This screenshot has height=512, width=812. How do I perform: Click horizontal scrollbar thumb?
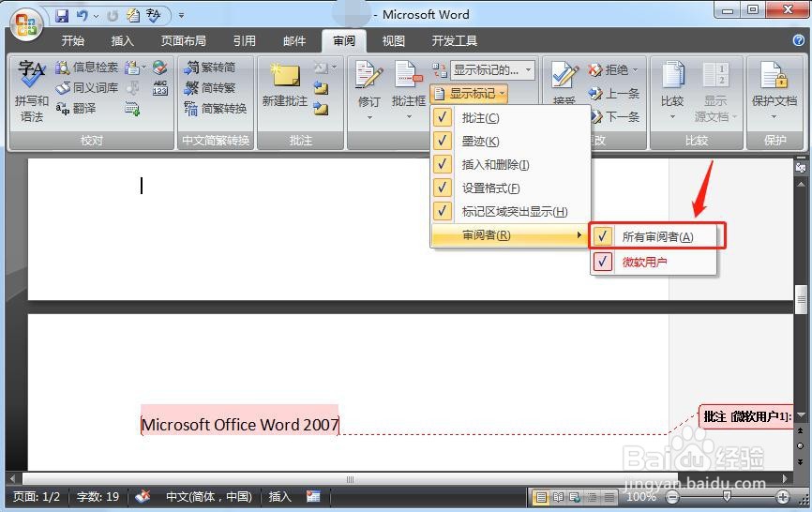click(350, 479)
